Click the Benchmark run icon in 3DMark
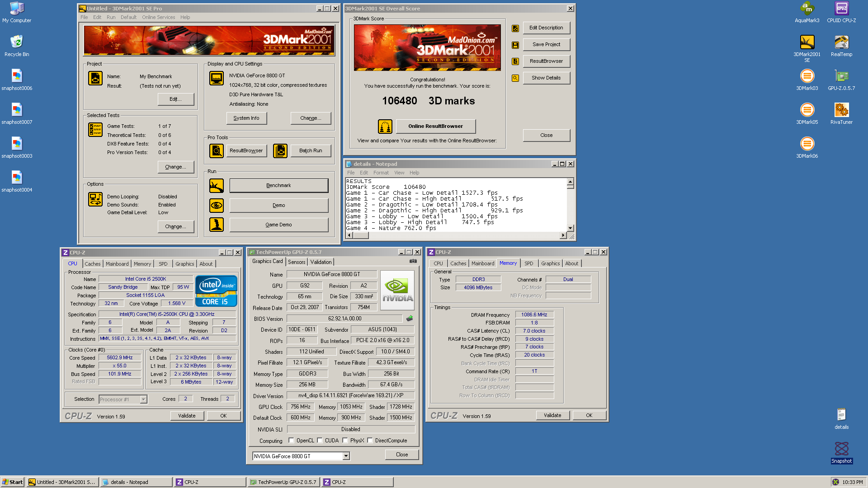This screenshot has height=488, width=868. [217, 186]
